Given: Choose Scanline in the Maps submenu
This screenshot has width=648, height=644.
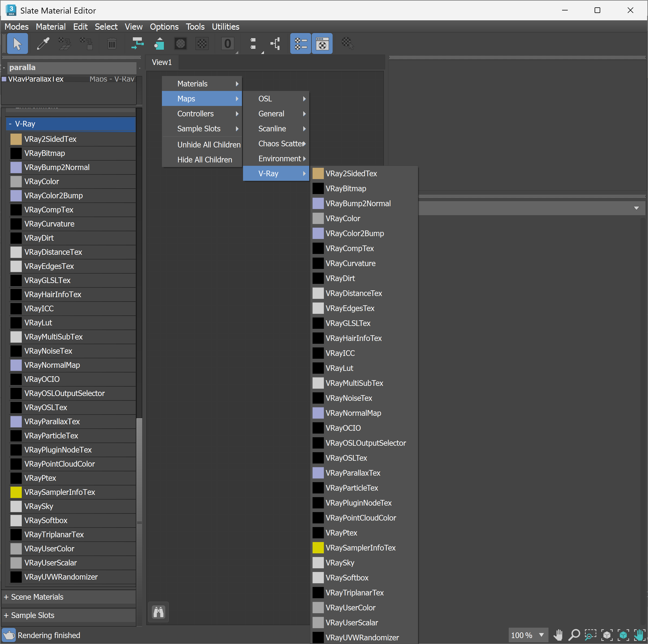Looking at the screenshot, I should (x=276, y=129).
